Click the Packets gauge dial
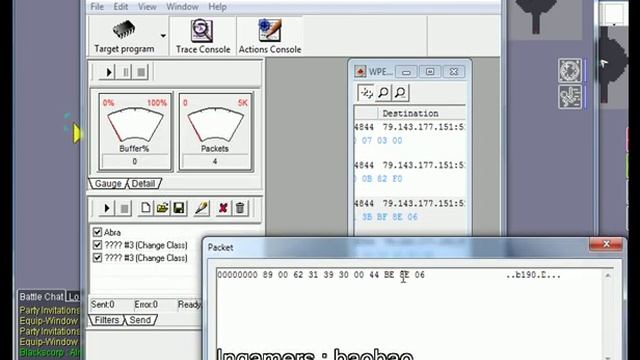This screenshot has width=640, height=360. click(215, 124)
